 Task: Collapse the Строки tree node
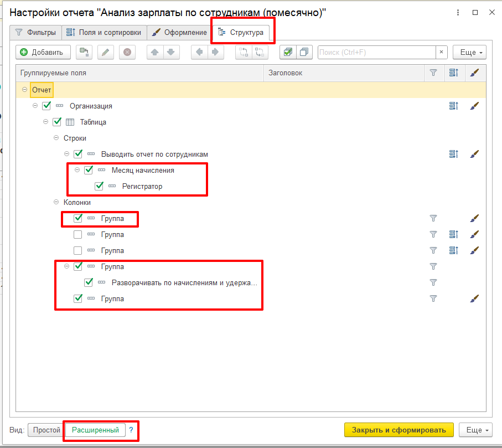coord(56,138)
